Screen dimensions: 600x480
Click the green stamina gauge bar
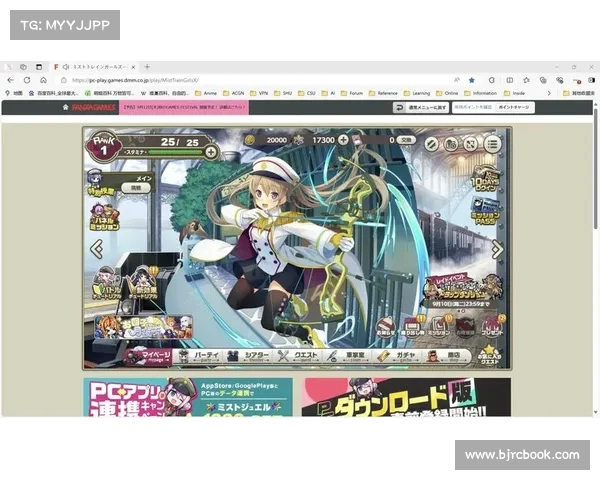pos(175,152)
